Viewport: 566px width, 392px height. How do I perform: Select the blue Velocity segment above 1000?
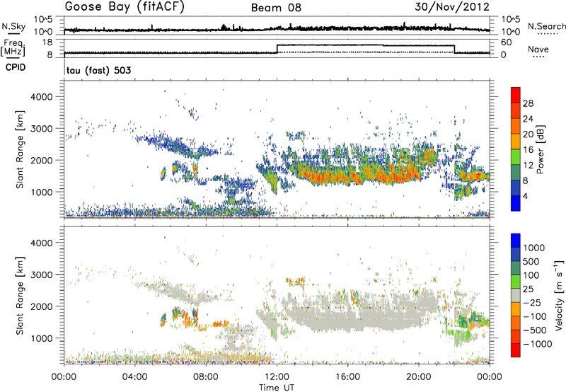[516, 241]
